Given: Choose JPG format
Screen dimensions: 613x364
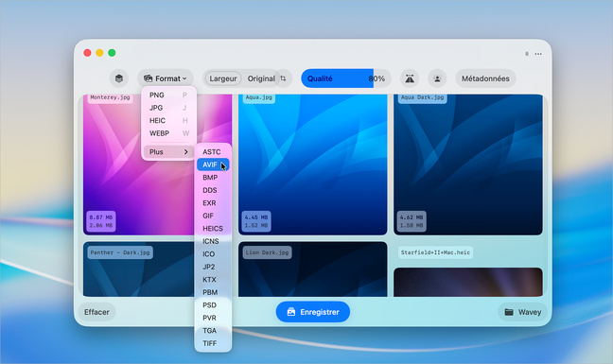Looking at the screenshot, I should click(168, 108).
